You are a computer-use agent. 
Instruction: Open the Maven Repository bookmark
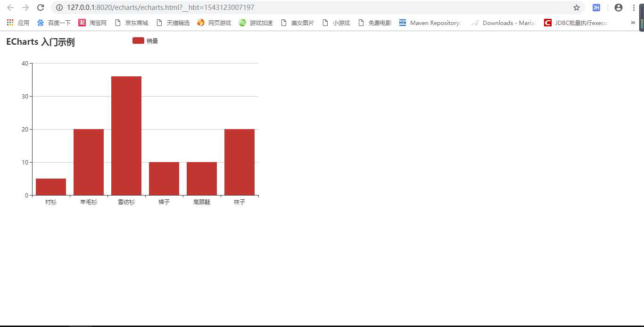coord(431,23)
